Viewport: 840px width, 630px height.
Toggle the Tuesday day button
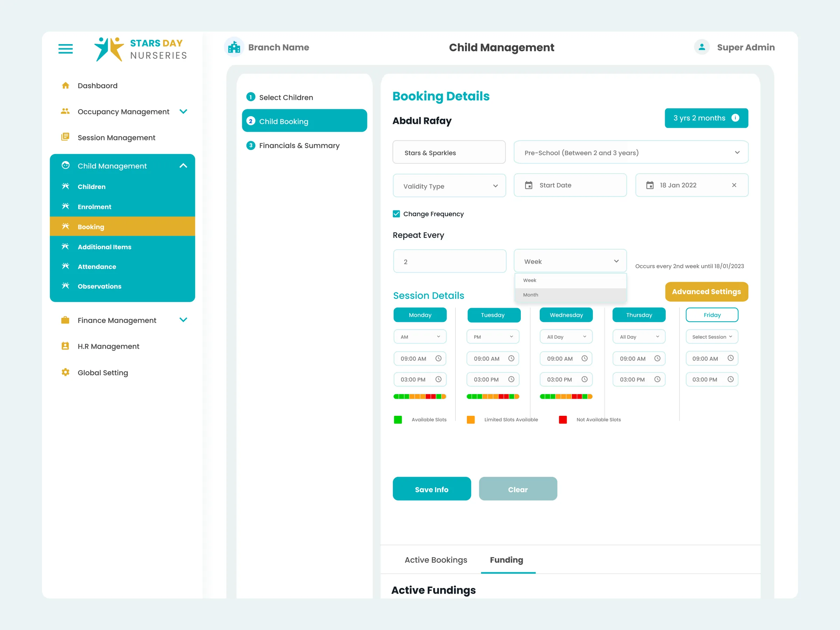(493, 315)
